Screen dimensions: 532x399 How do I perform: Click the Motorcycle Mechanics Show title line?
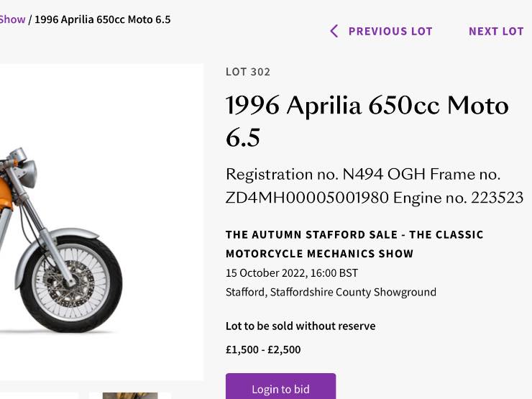[319, 254]
